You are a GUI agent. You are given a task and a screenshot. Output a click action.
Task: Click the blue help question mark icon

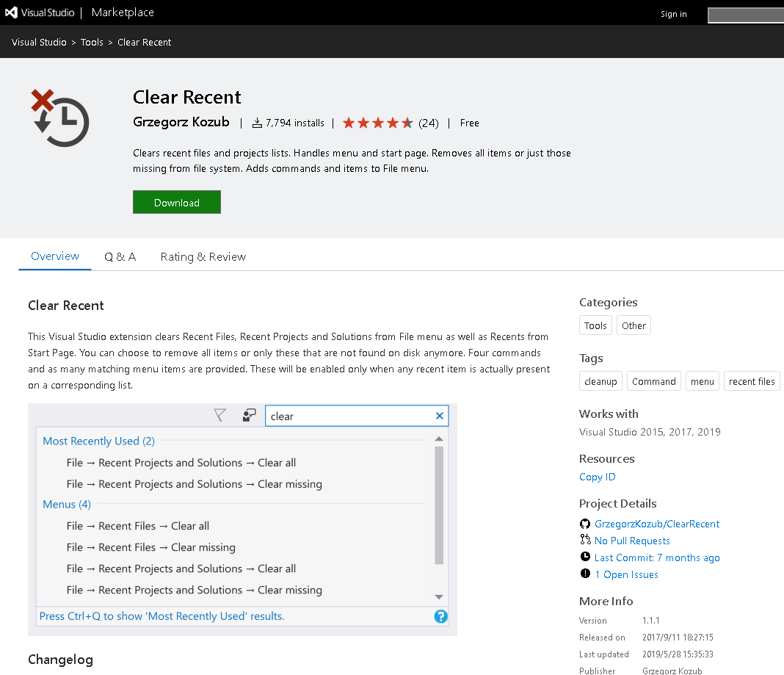coord(440,616)
